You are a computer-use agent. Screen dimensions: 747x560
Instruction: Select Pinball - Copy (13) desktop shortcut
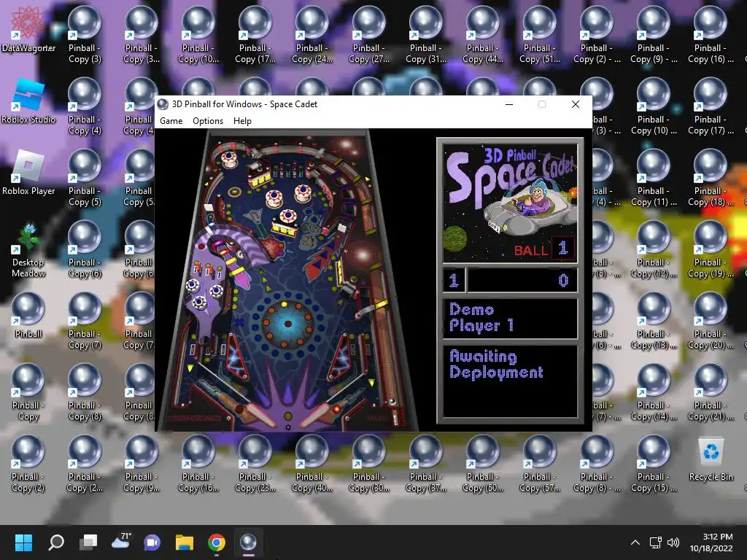click(x=653, y=321)
